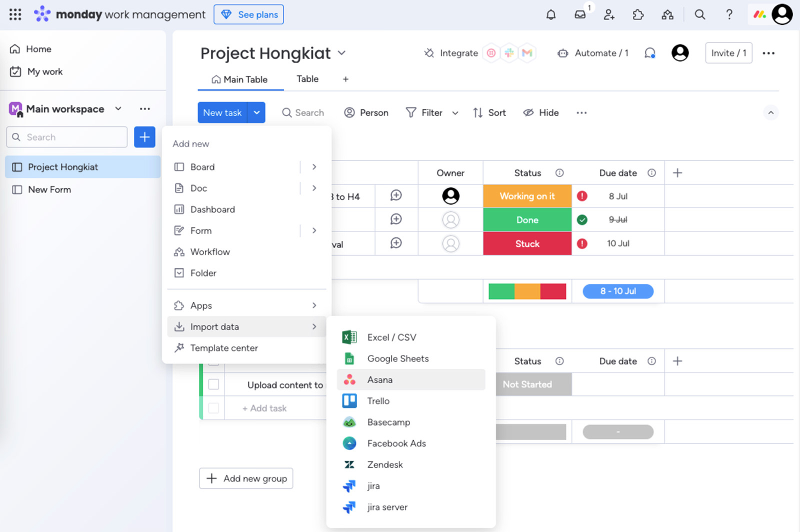800x532 pixels.
Task: Click the Invite / 1 button
Action: [x=728, y=53]
